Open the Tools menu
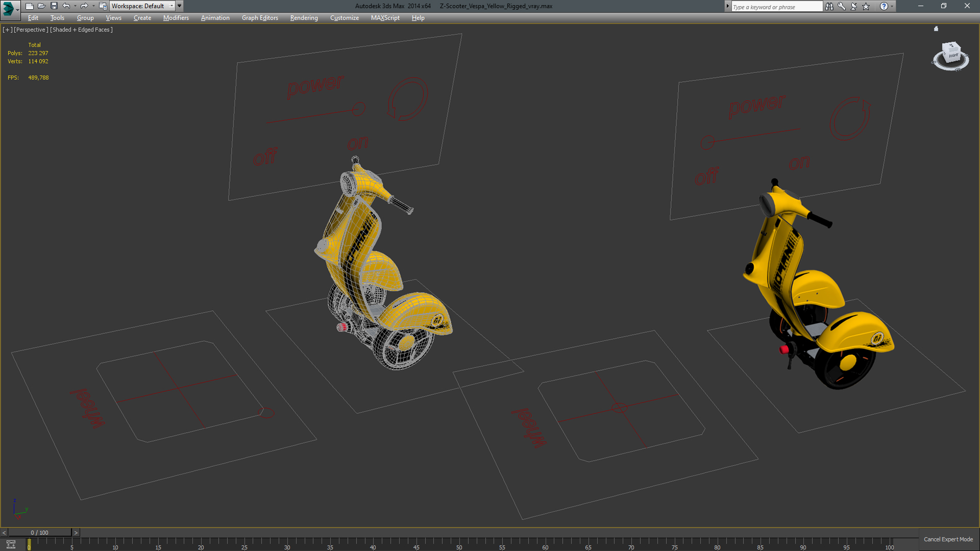This screenshot has height=551, width=980. point(57,18)
